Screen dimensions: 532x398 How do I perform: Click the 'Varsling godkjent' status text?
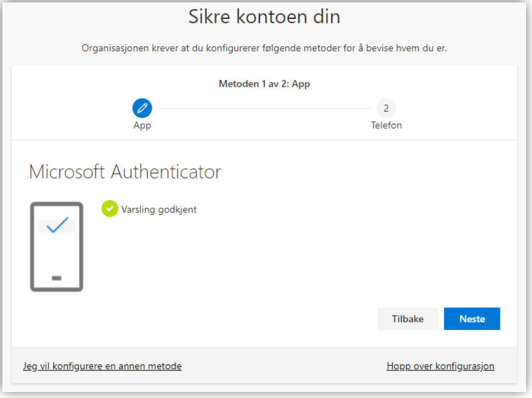(x=159, y=209)
